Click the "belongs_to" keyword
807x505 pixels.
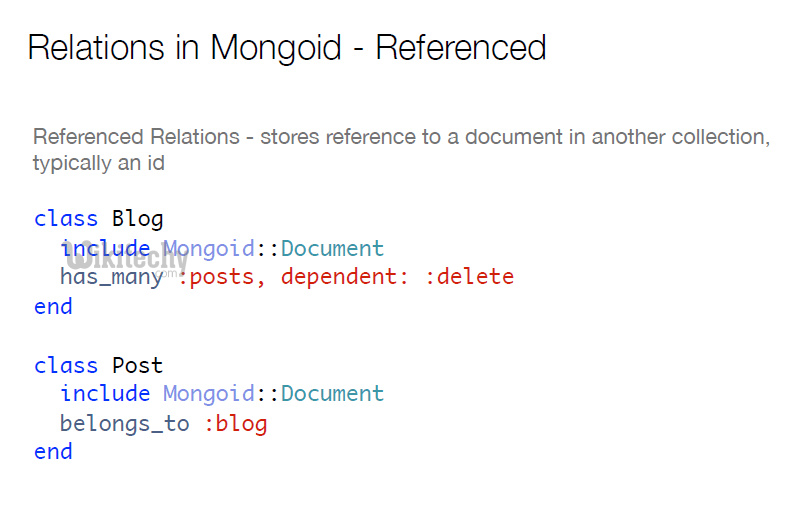[124, 423]
